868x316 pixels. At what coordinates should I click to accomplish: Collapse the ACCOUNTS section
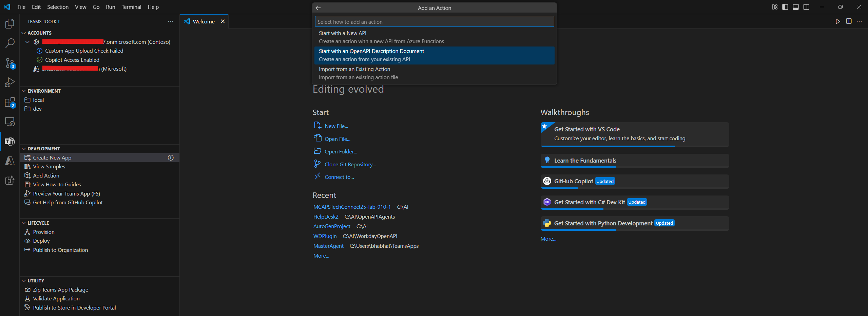click(x=23, y=33)
